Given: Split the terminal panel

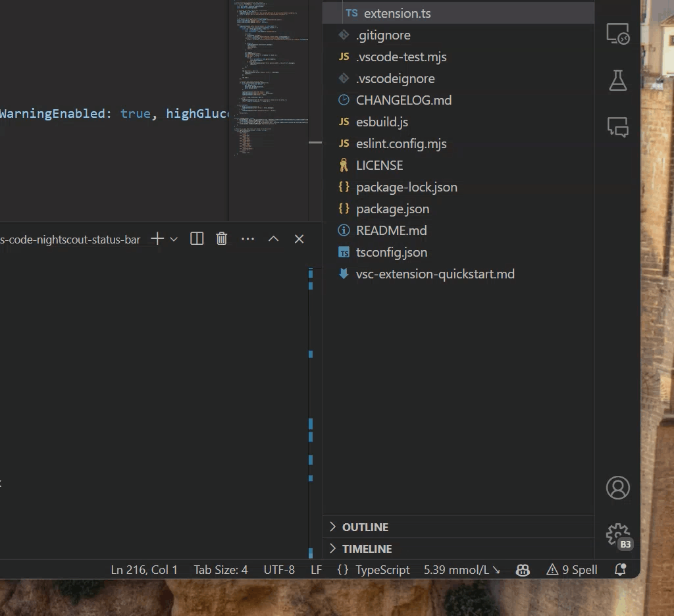Looking at the screenshot, I should tap(197, 239).
